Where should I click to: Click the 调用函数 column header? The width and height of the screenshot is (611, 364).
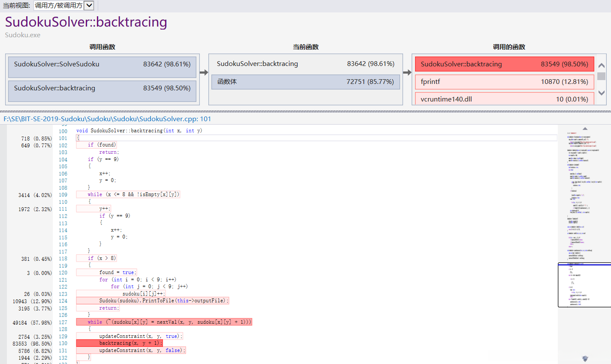point(102,47)
